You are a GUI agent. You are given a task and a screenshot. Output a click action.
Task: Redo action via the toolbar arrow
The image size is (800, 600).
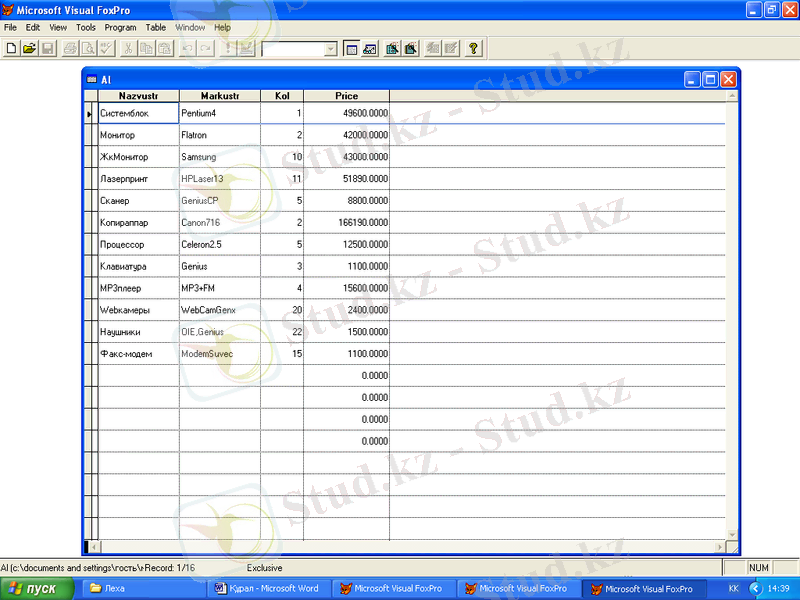206,48
